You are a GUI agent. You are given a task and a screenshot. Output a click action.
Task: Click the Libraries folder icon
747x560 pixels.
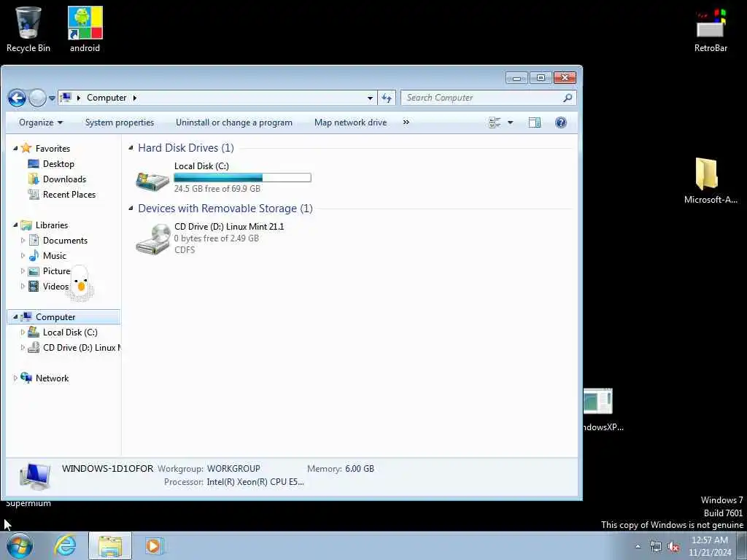point(26,225)
